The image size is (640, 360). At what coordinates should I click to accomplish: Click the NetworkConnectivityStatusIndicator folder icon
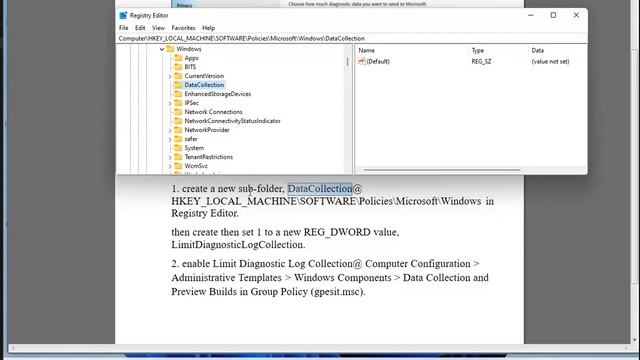coord(178,121)
